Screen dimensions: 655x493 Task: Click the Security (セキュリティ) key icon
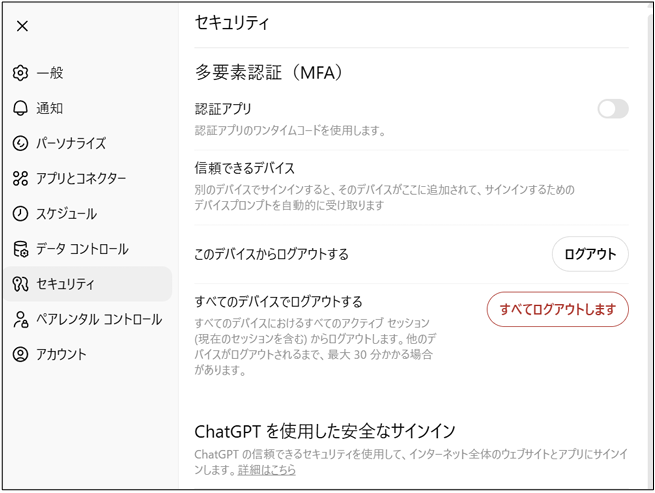tap(20, 284)
